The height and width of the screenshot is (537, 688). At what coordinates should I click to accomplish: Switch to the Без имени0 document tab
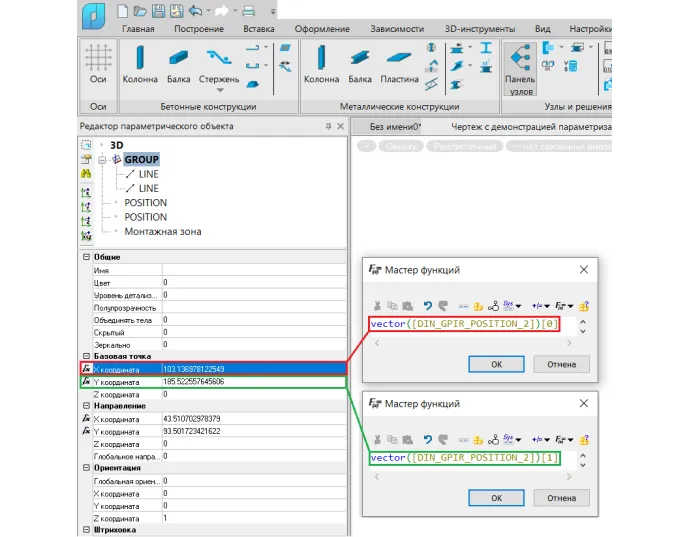tap(395, 127)
